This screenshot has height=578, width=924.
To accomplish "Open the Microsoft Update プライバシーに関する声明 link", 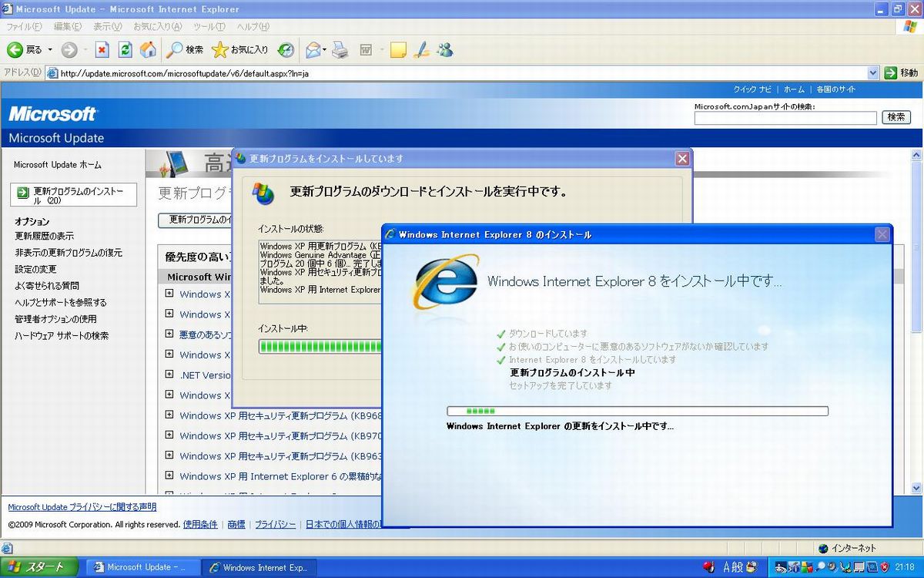I will pyautogui.click(x=82, y=507).
